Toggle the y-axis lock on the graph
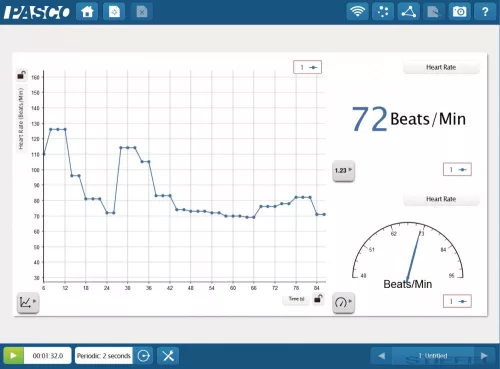 [x=22, y=75]
